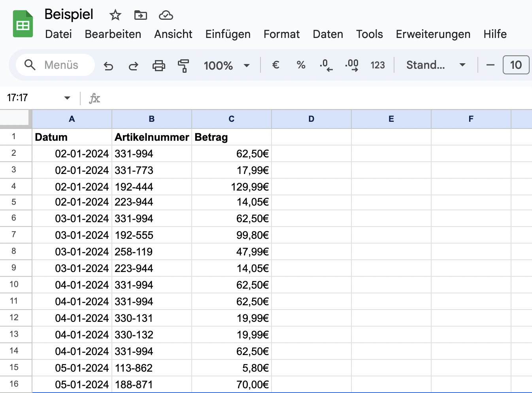Select date cell in row 15
The width and height of the screenshot is (532, 393).
tap(72, 368)
